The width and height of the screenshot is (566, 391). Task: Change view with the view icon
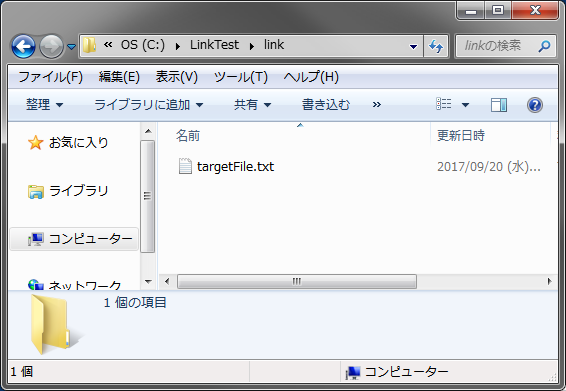pos(444,104)
